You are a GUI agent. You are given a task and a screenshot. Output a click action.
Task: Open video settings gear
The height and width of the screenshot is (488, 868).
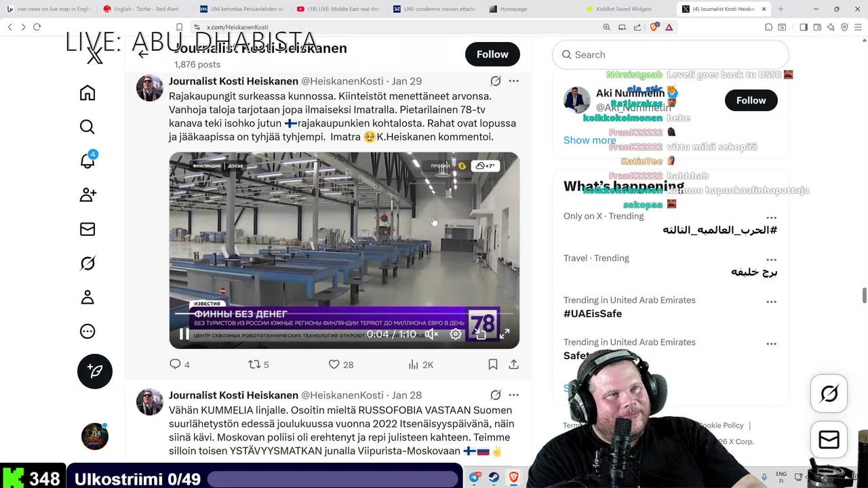click(x=456, y=334)
